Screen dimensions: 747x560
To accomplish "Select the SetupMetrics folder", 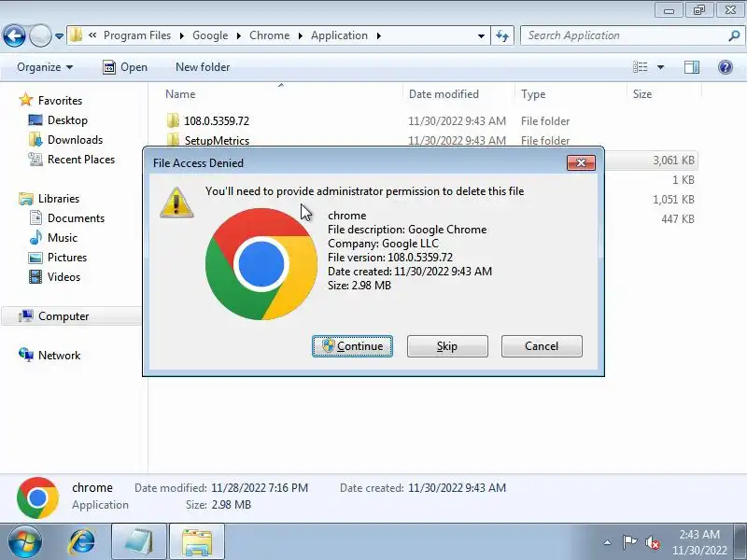I will pos(217,141).
